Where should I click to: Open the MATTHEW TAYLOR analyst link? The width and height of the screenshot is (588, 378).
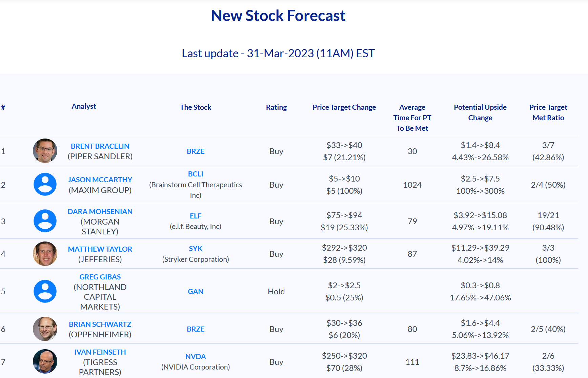pyautogui.click(x=100, y=249)
